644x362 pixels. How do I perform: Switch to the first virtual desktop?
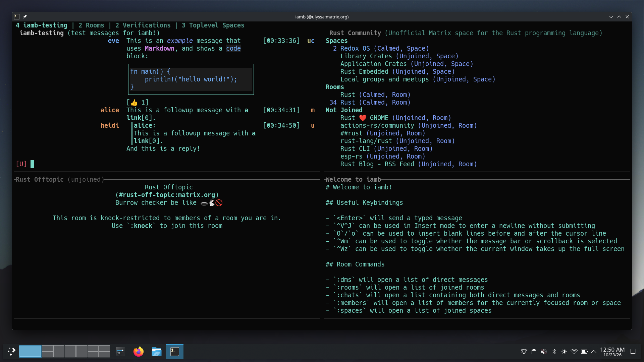point(30,351)
